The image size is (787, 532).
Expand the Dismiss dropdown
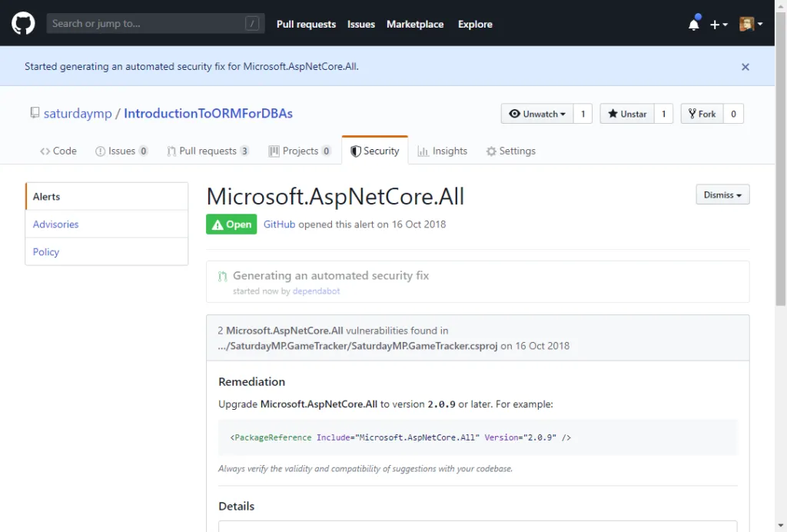[x=722, y=195]
